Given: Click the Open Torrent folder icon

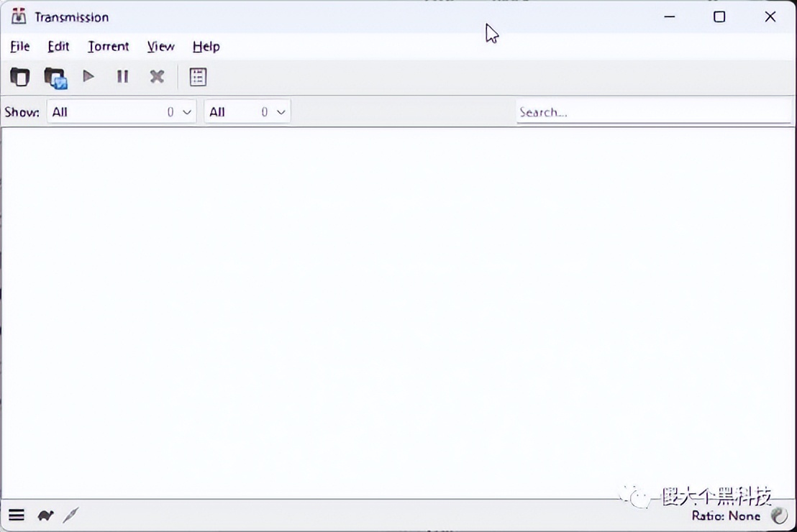Looking at the screenshot, I should click(x=20, y=77).
